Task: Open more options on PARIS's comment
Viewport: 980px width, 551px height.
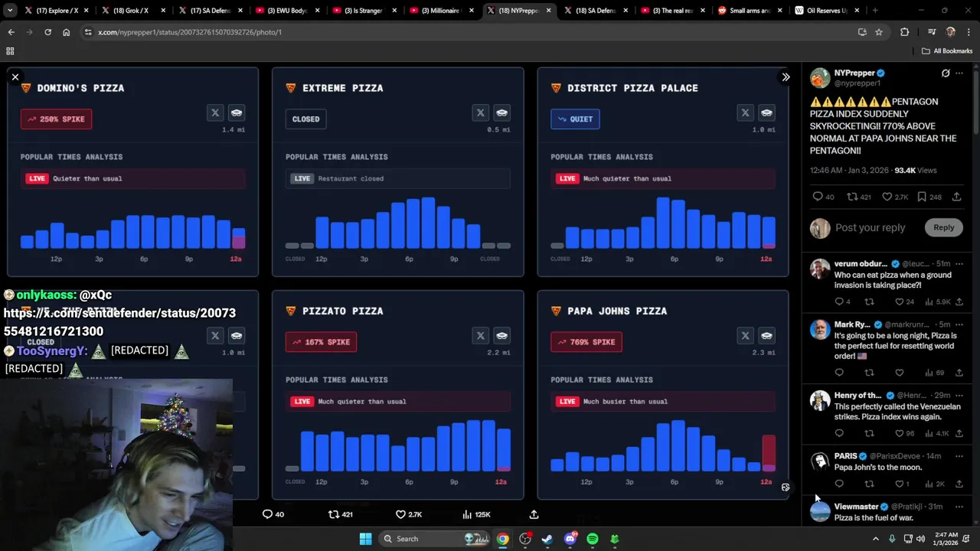Action: (959, 456)
